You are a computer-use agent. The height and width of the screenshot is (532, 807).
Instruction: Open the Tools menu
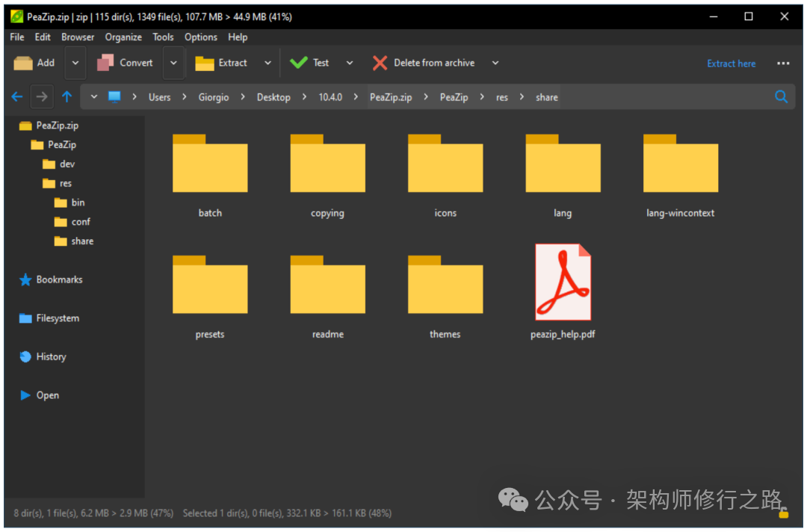tap(163, 37)
